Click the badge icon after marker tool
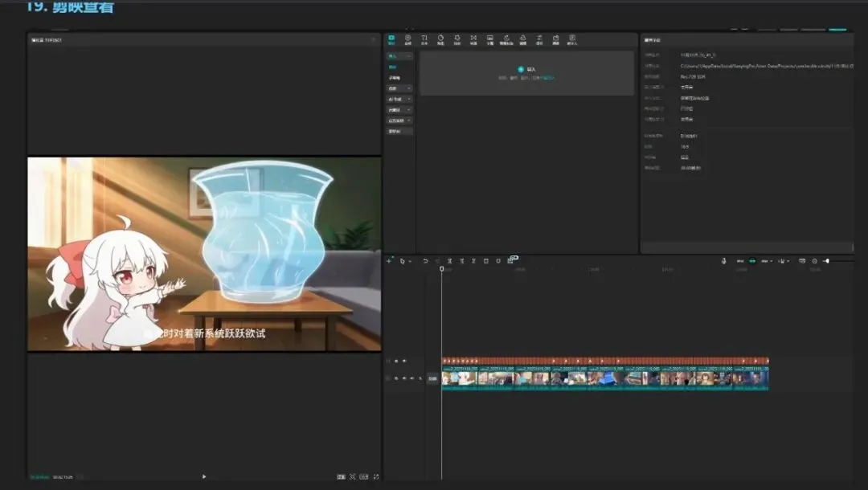 [513, 259]
